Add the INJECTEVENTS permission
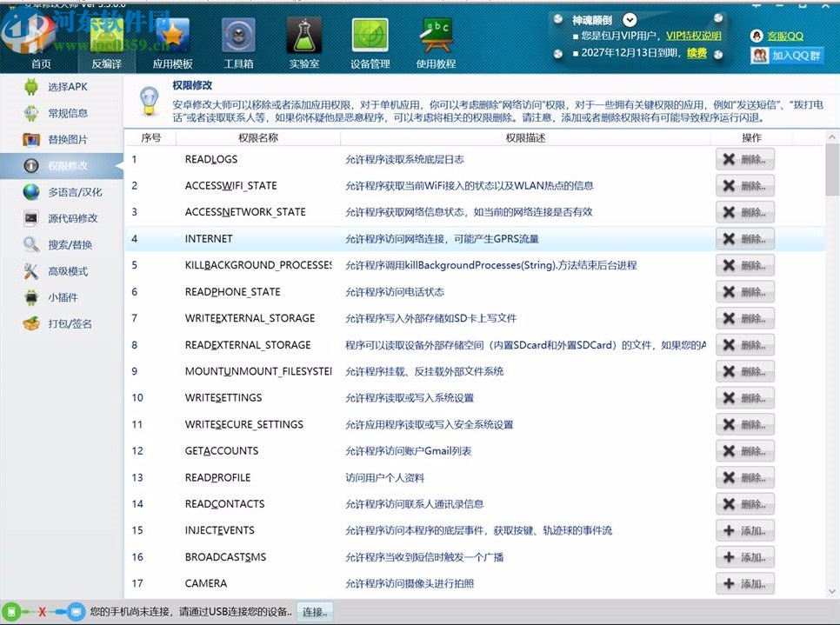This screenshot has height=625, width=840. (745, 530)
